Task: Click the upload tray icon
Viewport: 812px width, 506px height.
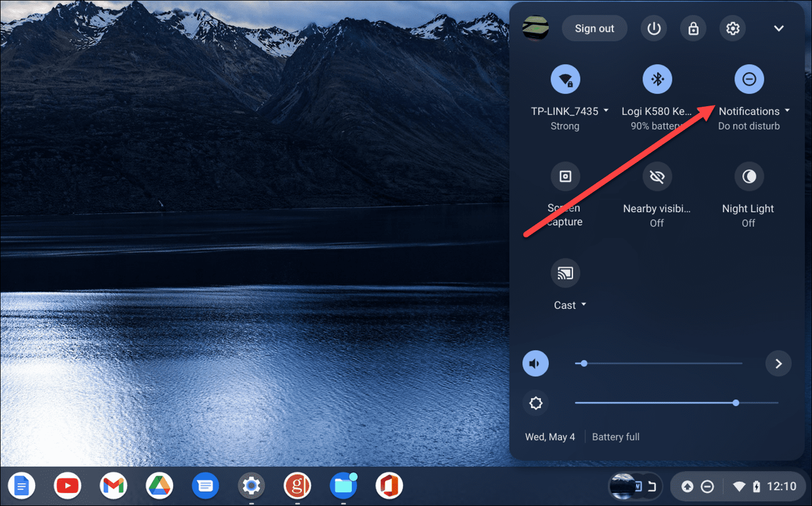Action: pyautogui.click(x=687, y=487)
